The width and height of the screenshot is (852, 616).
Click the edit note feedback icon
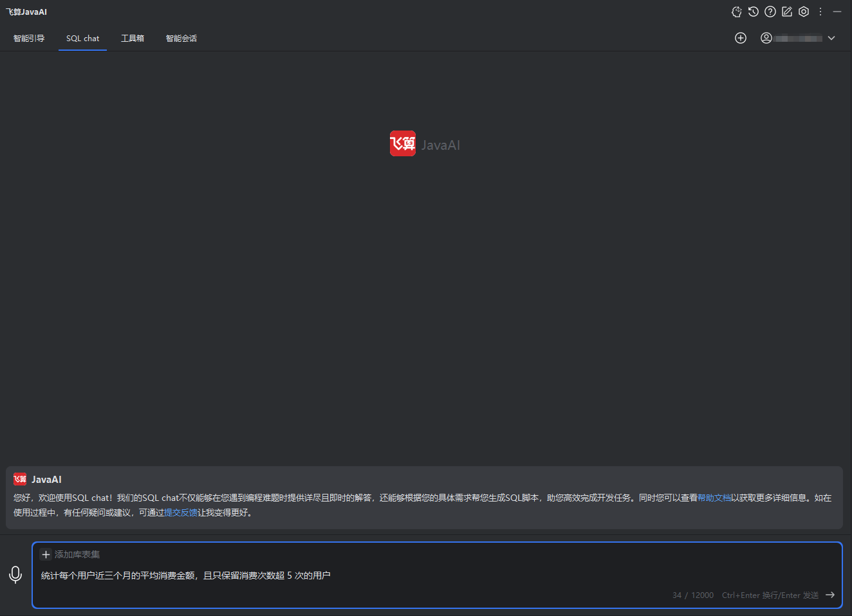point(787,12)
